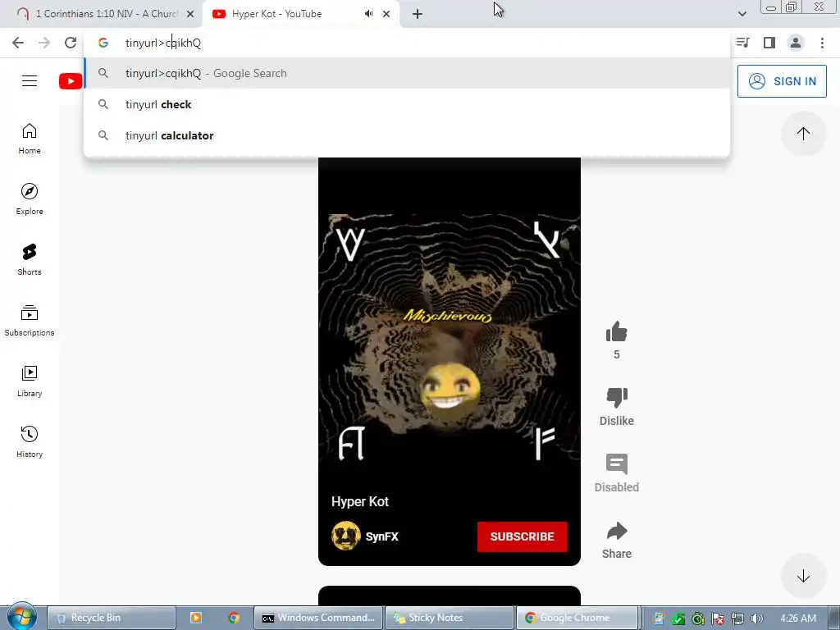840x630 pixels.
Task: Open Recycle Bin from the taskbar
Action: pos(111,618)
